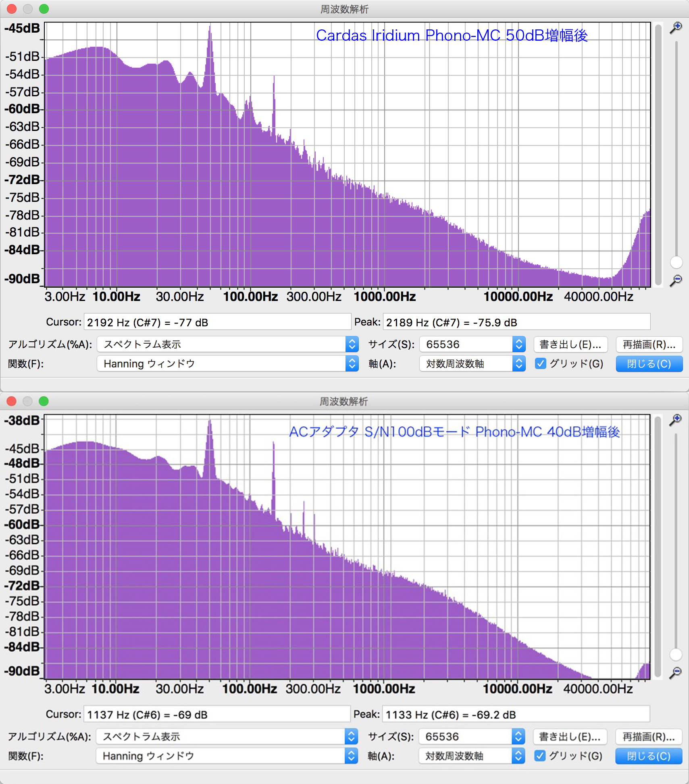This screenshot has height=784, width=689.
Task: Open サイズ 65536 dropdown in top window
Action: pyautogui.click(x=473, y=344)
